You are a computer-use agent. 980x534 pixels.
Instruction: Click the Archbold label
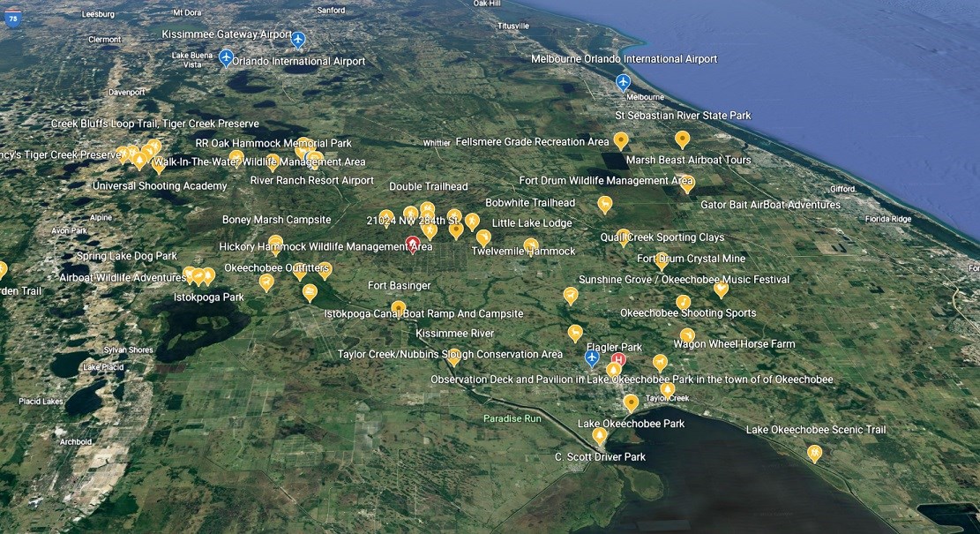pos(76,441)
